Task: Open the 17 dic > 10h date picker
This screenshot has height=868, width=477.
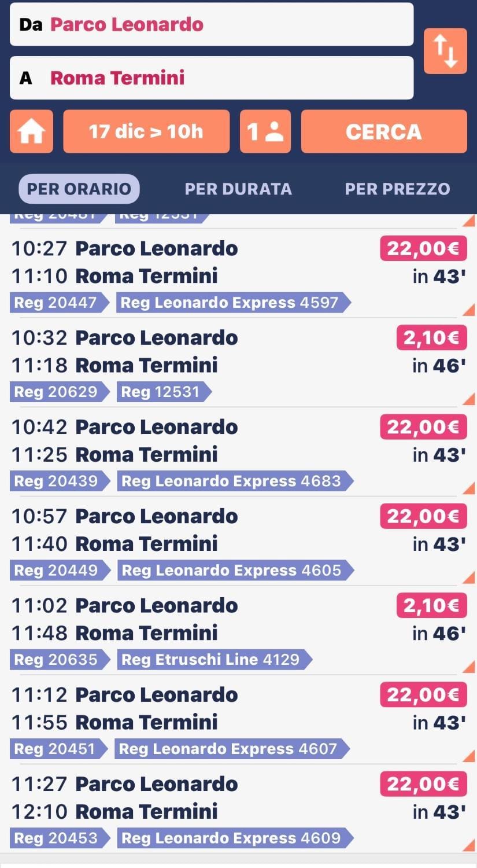Action: click(146, 131)
